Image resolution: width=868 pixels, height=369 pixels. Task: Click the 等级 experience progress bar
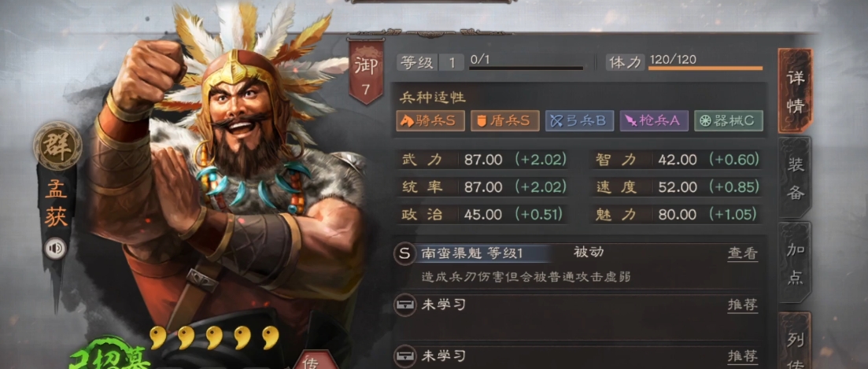526,68
